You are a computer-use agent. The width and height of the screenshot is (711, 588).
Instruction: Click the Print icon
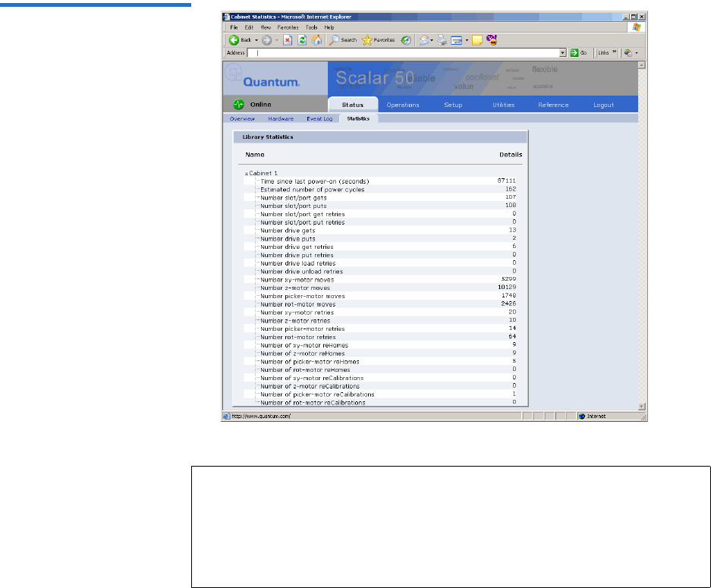[x=442, y=40]
